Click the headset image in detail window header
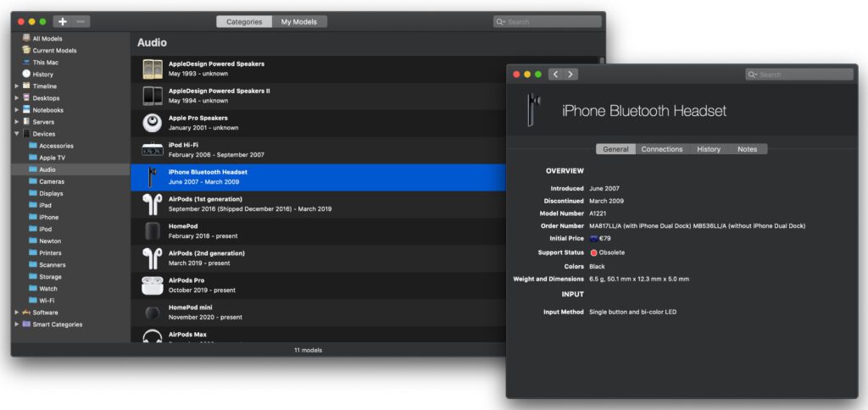Image resolution: width=868 pixels, height=410 pixels. coord(534,109)
